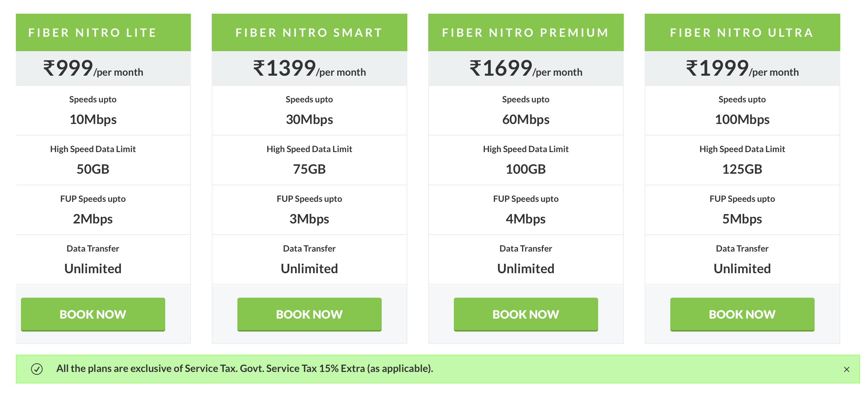Screen dimensions: 868x395
Task: Book the Fiber Nitro Ultra plan
Action: point(742,314)
